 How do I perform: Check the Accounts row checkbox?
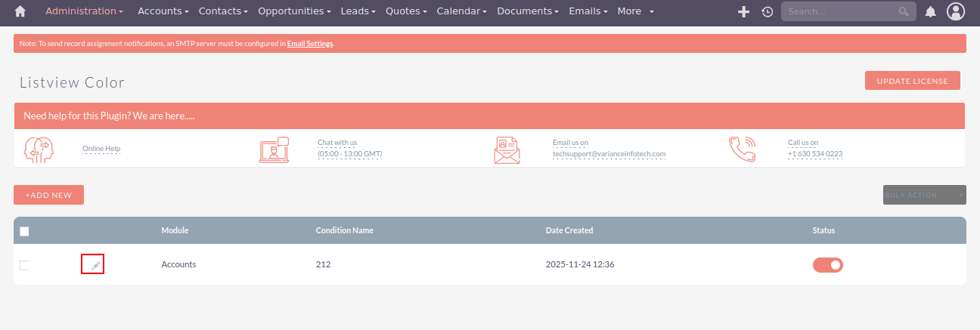pyautogui.click(x=24, y=265)
